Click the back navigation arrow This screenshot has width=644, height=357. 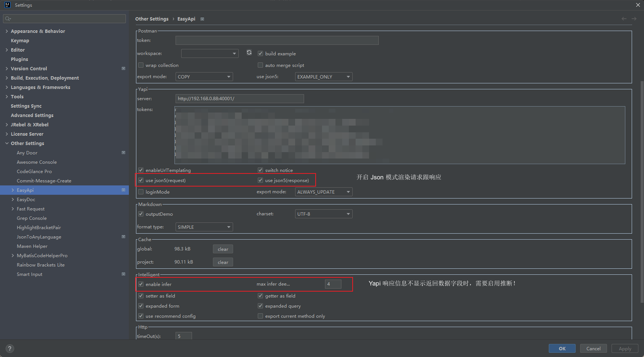coord(624,19)
